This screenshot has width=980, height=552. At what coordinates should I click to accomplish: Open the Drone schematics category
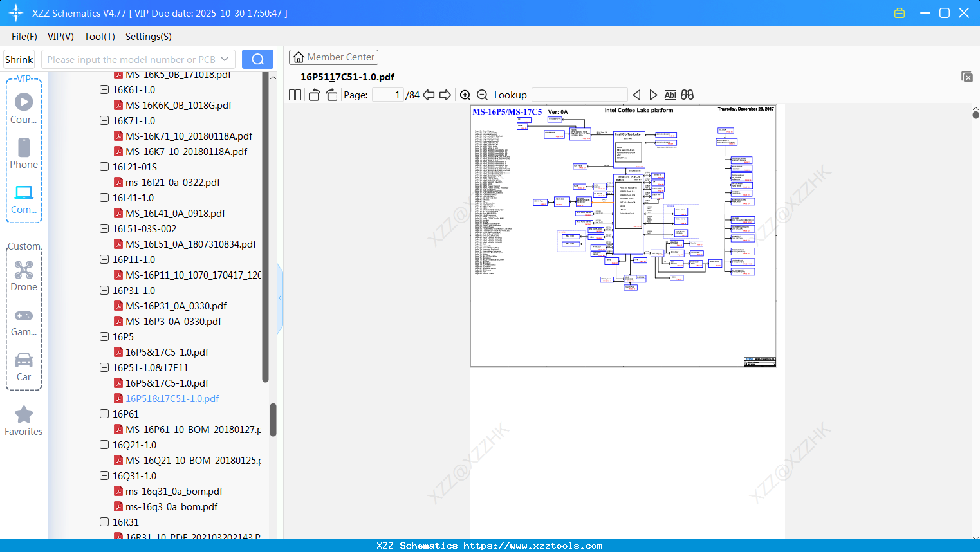tap(24, 275)
